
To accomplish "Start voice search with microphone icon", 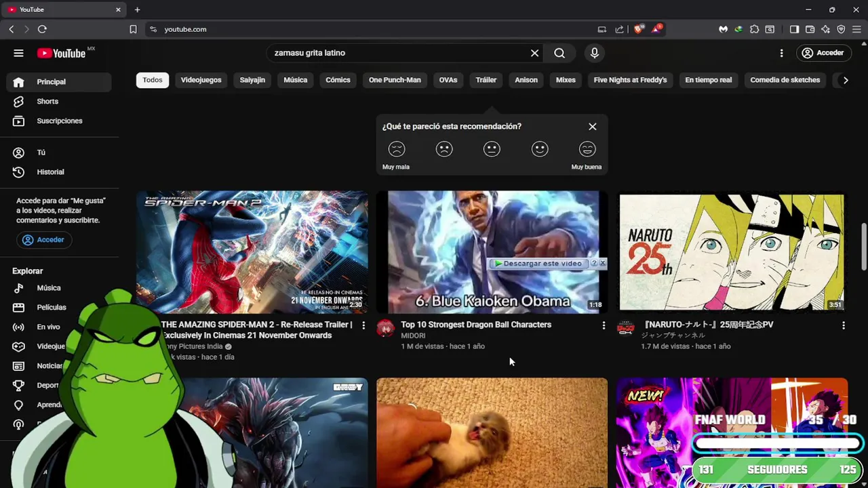I will [x=595, y=53].
